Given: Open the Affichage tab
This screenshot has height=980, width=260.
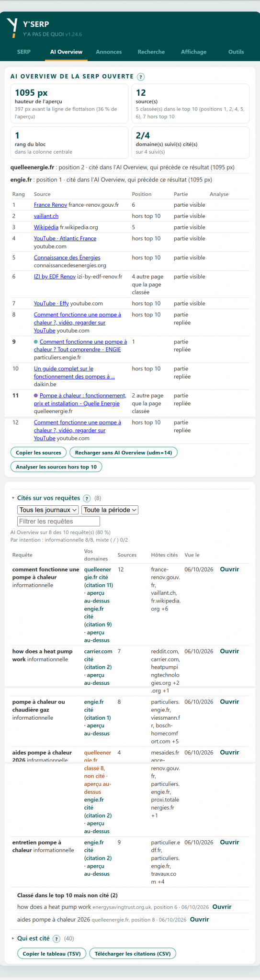Looking at the screenshot, I should click(194, 52).
